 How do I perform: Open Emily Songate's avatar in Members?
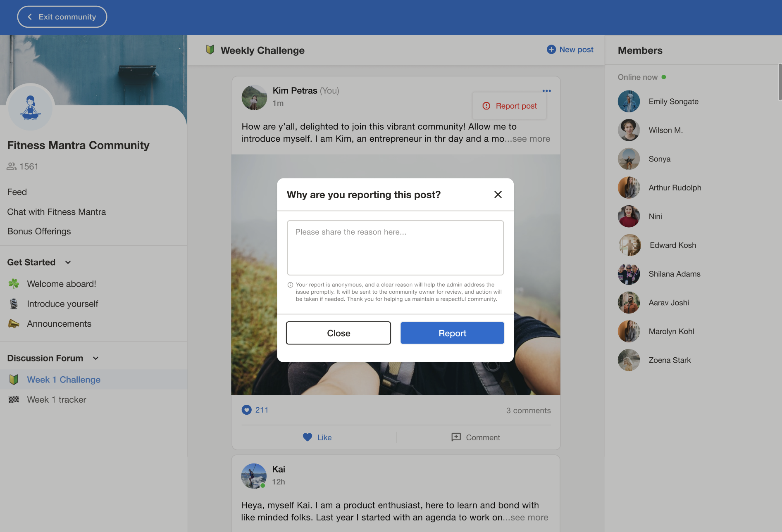click(629, 101)
